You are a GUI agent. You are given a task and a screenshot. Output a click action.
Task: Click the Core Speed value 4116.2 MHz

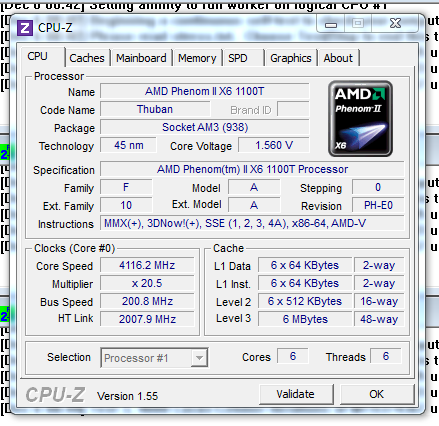(x=147, y=265)
